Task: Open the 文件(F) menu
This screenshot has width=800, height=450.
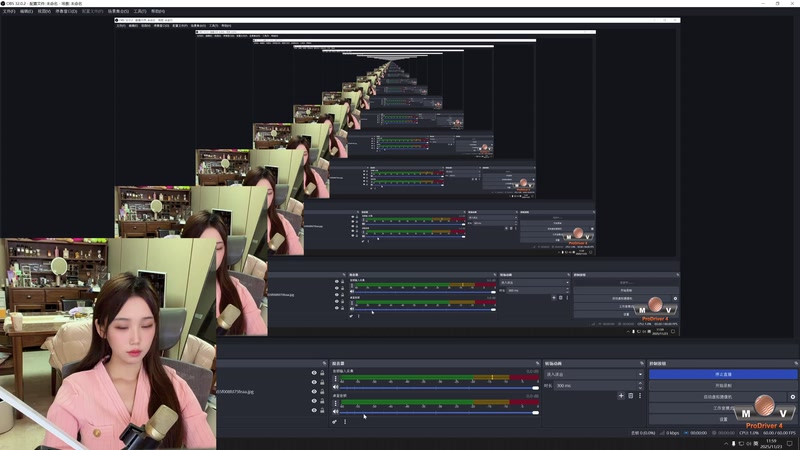Action: point(9,11)
